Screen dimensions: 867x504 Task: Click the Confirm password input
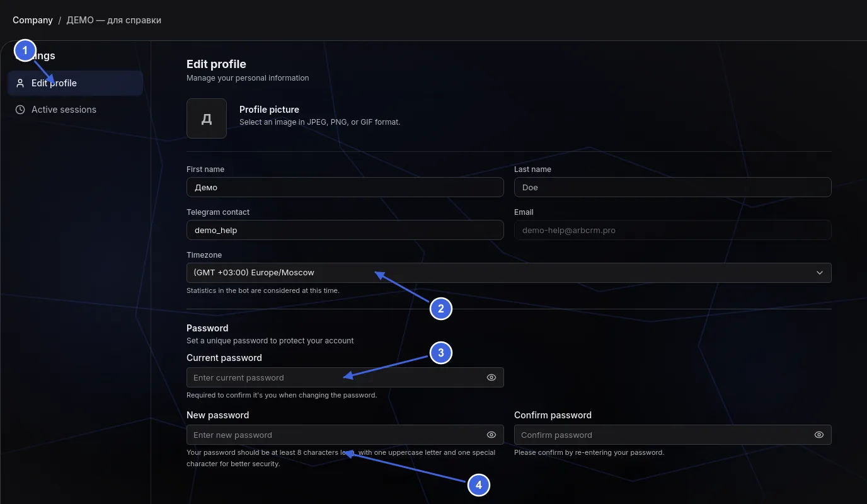point(673,435)
